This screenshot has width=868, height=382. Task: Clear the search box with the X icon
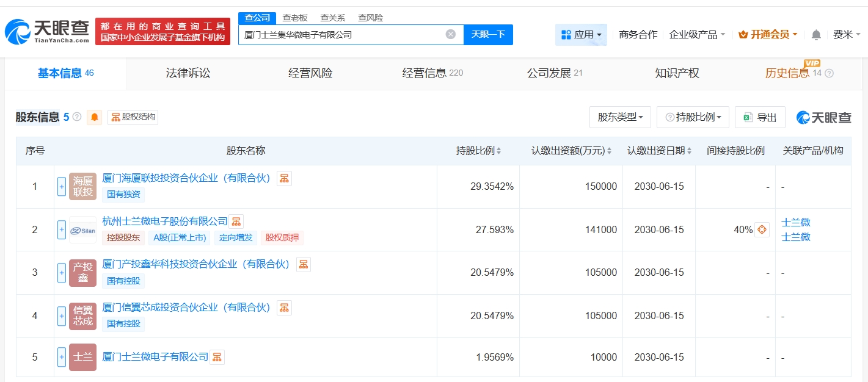[x=451, y=34]
